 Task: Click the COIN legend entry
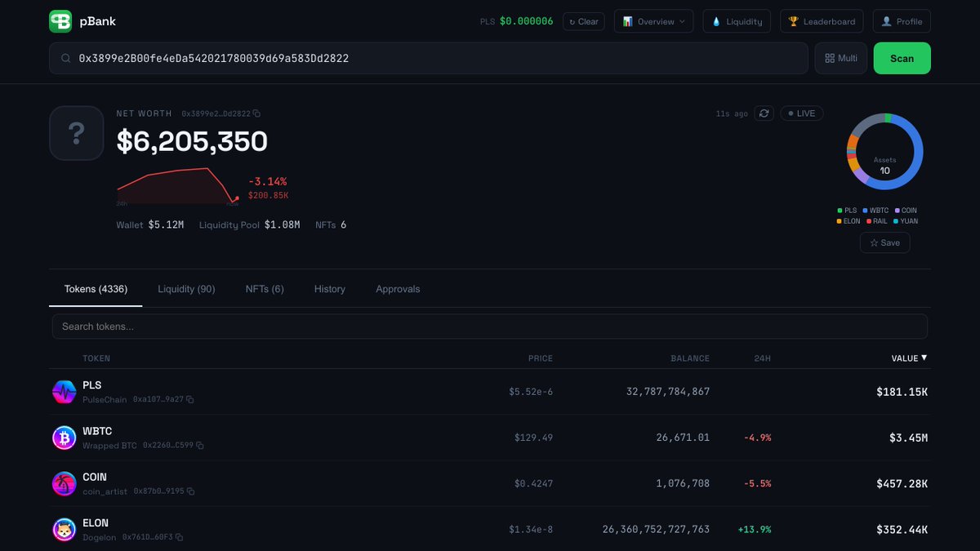click(x=906, y=211)
